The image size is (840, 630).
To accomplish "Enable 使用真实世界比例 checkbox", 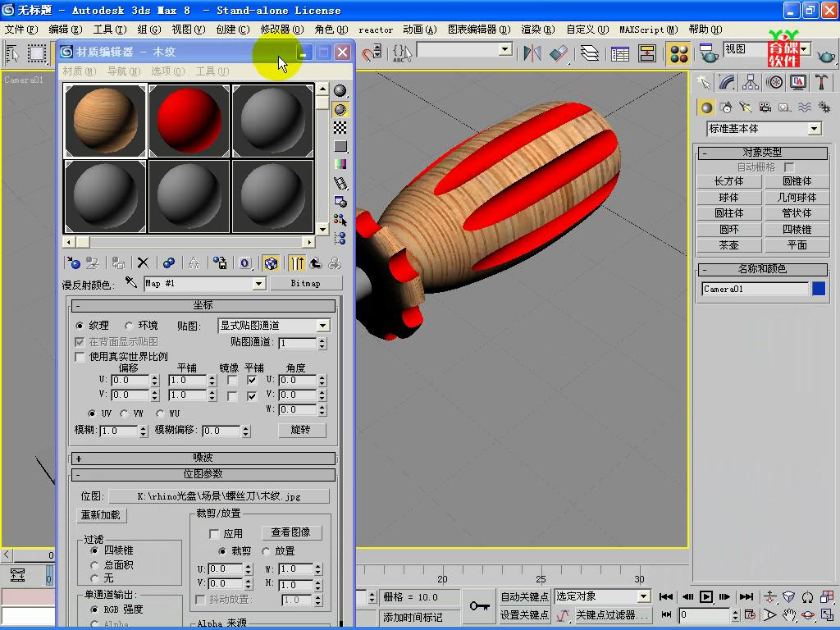I will [x=80, y=357].
